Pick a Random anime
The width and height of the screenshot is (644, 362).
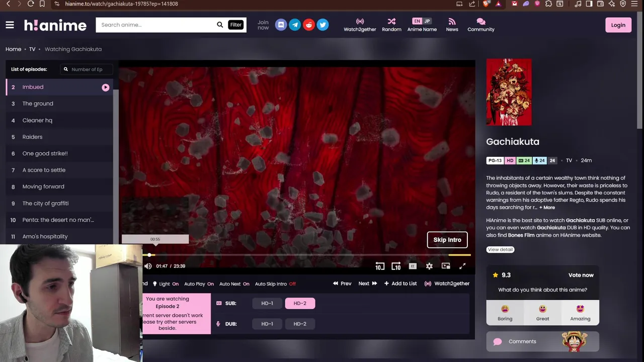pos(391,25)
